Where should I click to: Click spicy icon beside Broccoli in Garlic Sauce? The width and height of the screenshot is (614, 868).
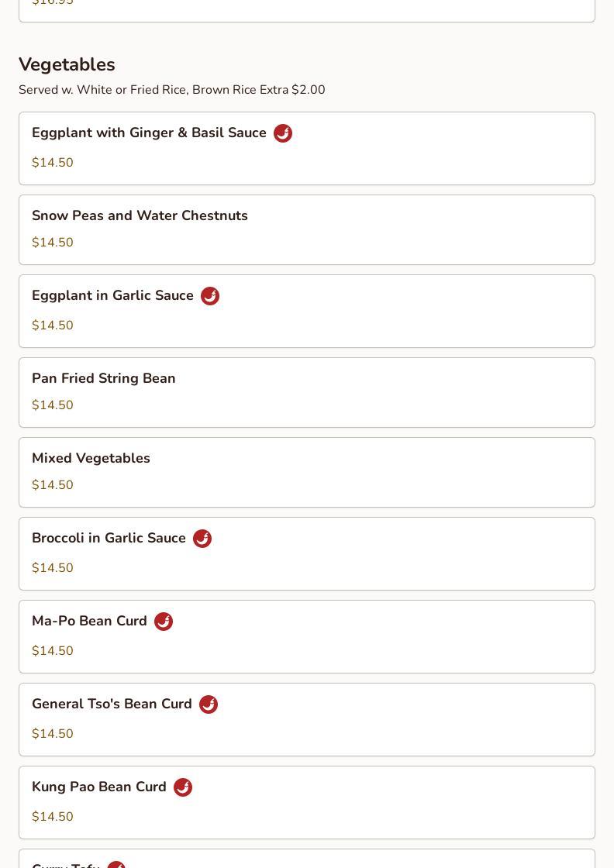(202, 539)
